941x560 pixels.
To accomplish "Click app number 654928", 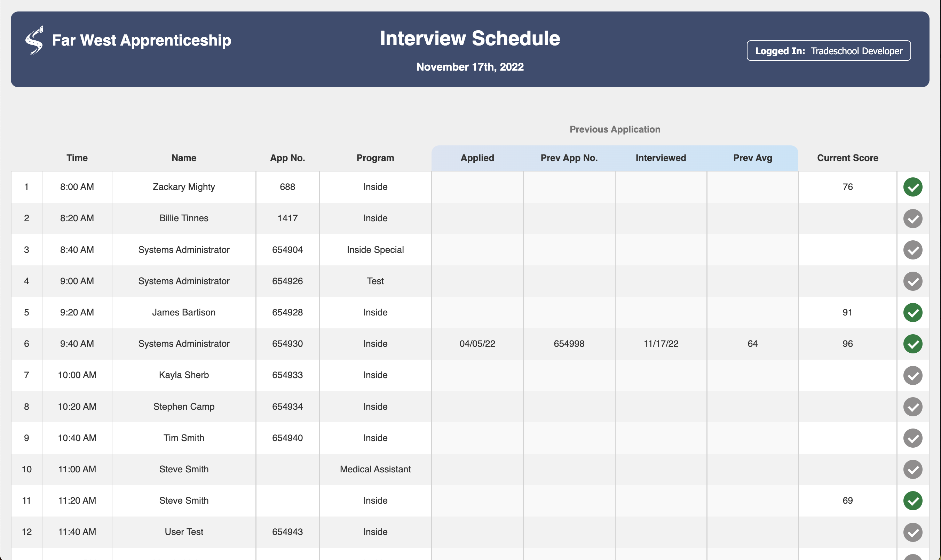I will [x=287, y=312].
